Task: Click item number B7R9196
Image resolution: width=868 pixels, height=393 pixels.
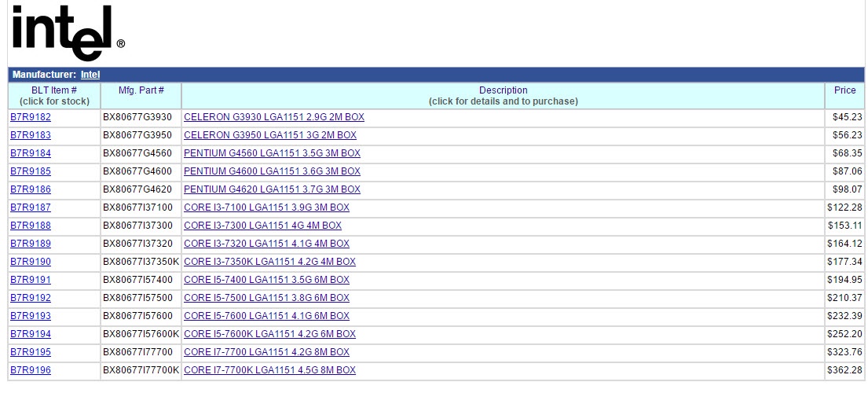Action: pyautogui.click(x=31, y=370)
